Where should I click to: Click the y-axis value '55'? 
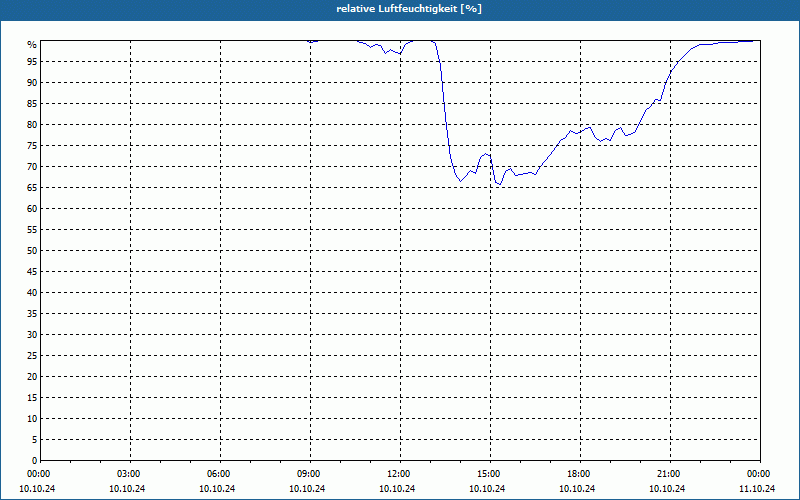pos(32,230)
